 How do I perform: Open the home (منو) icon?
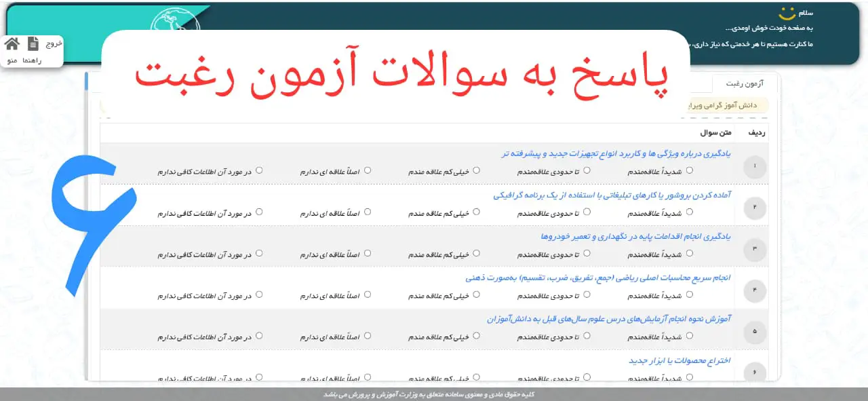[x=11, y=43]
